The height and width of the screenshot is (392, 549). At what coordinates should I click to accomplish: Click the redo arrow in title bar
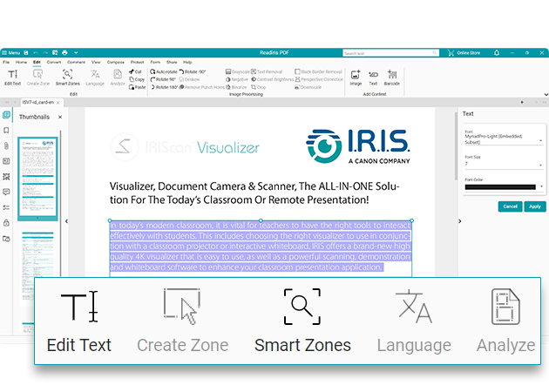click(45, 53)
